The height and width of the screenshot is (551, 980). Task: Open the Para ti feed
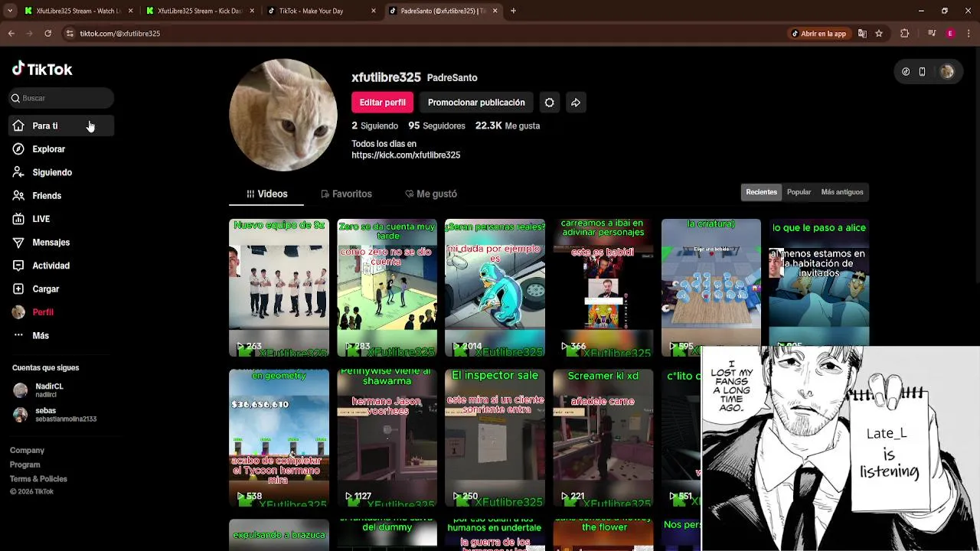(61, 126)
